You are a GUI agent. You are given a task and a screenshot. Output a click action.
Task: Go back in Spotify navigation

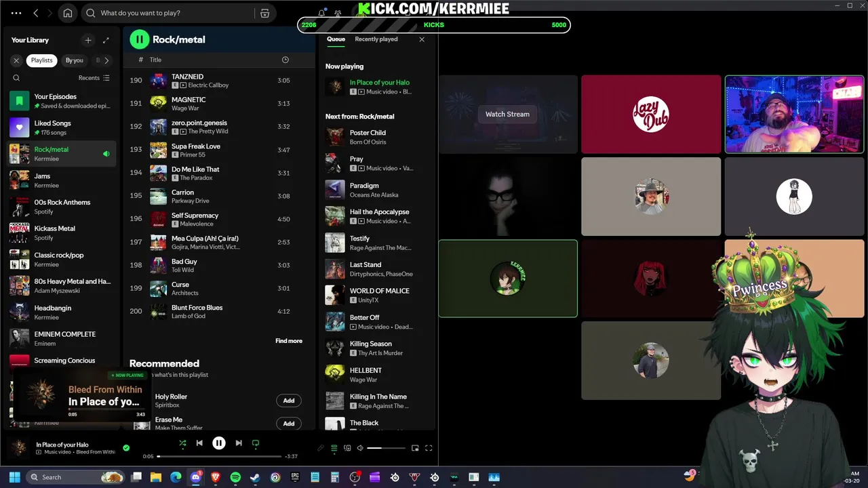coord(36,13)
